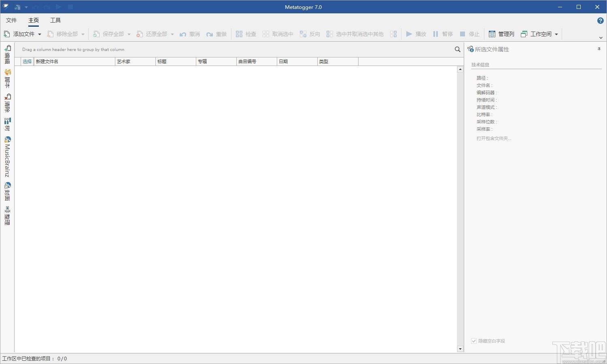Sort by the 标题 column header
This screenshot has height=364, width=607.
coord(176,61)
